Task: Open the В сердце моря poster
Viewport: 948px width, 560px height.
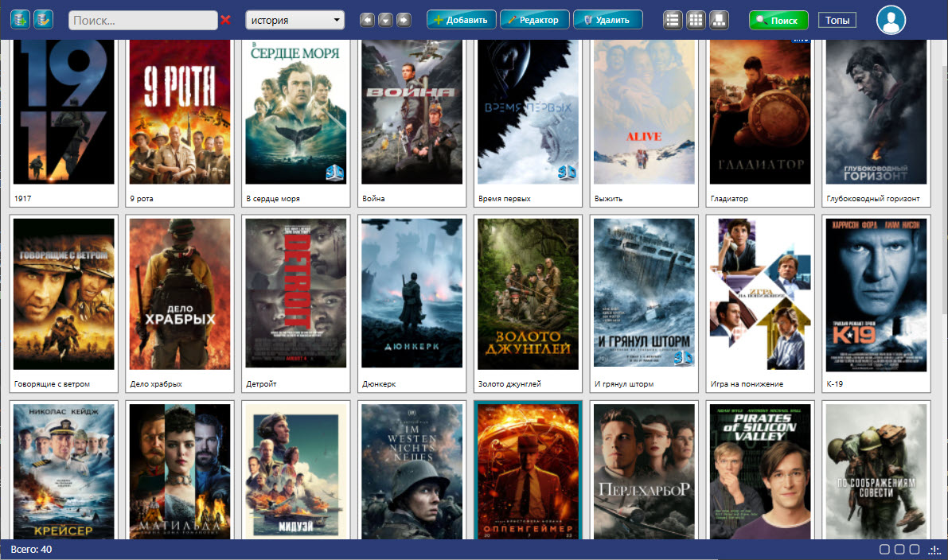Action: click(295, 111)
